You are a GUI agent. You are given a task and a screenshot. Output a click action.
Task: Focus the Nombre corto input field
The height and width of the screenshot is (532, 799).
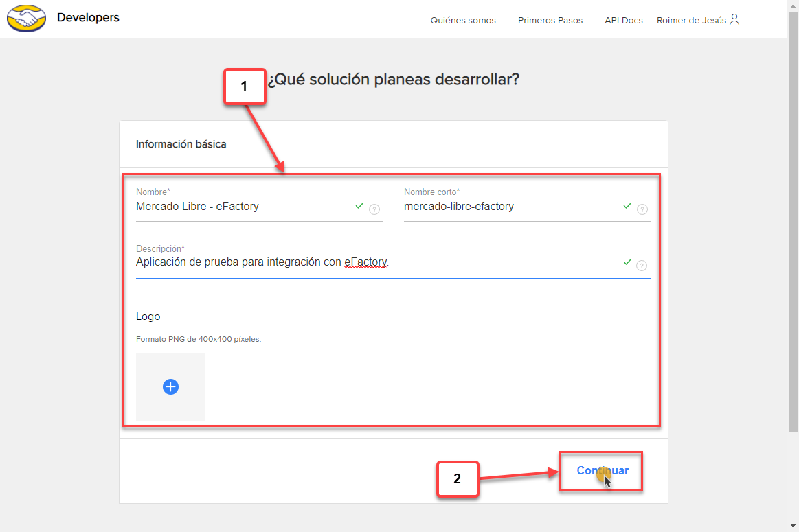tap(508, 207)
